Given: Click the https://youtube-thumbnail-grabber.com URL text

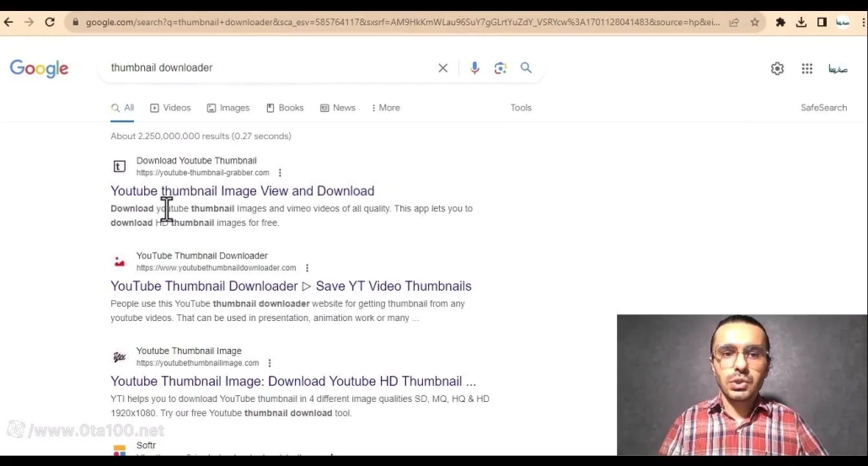Looking at the screenshot, I should coord(202,173).
